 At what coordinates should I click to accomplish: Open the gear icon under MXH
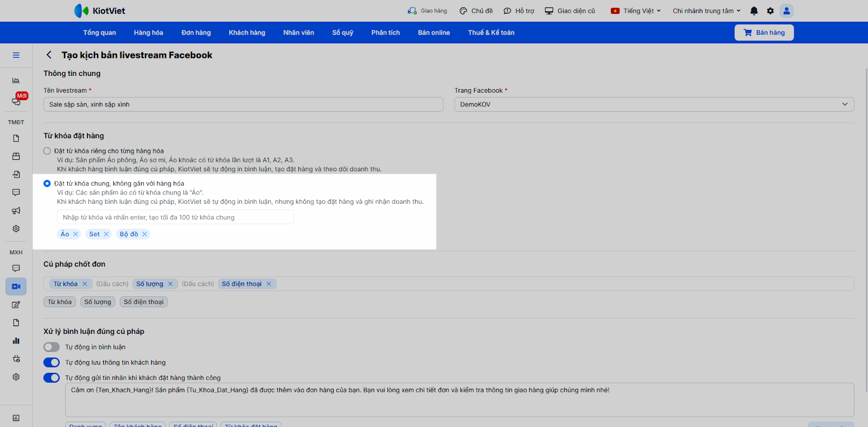16,377
